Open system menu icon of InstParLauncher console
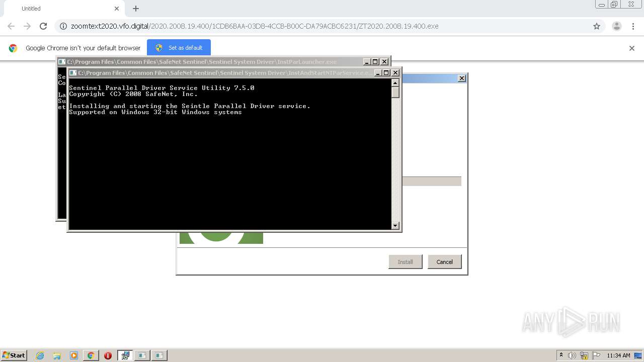Image resolution: width=644 pixels, height=362 pixels. [62, 62]
